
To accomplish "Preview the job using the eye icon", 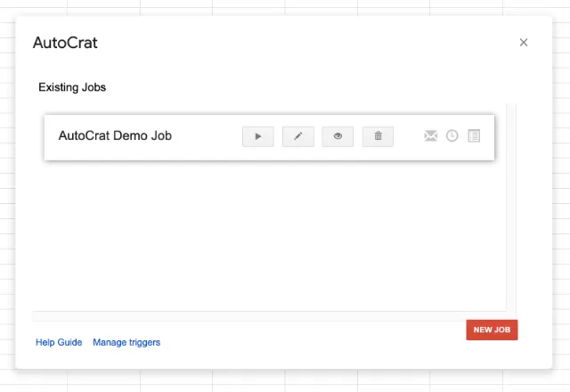I will point(338,136).
